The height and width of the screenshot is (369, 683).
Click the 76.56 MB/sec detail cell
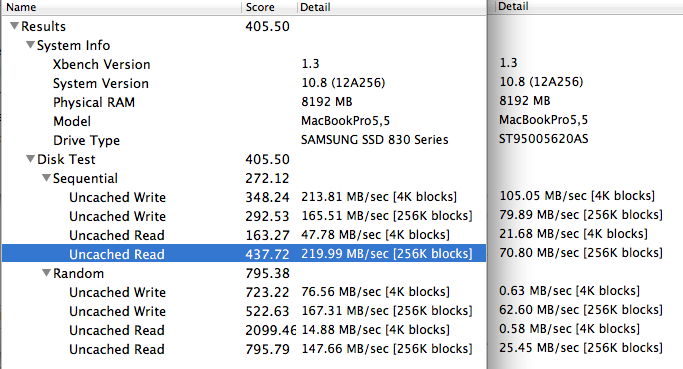(x=375, y=292)
